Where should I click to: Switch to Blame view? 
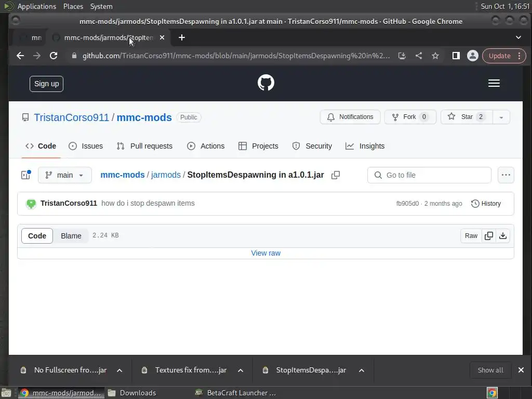[71, 236]
